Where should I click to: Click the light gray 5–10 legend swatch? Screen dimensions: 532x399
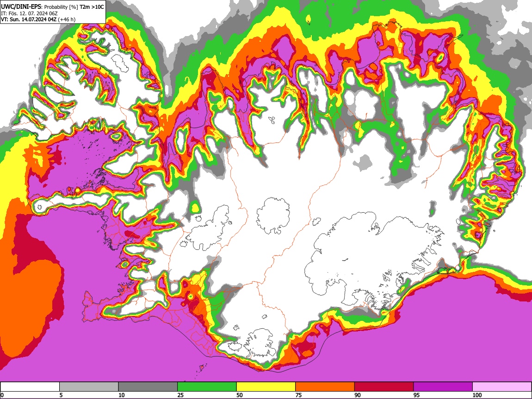[x=89, y=387]
